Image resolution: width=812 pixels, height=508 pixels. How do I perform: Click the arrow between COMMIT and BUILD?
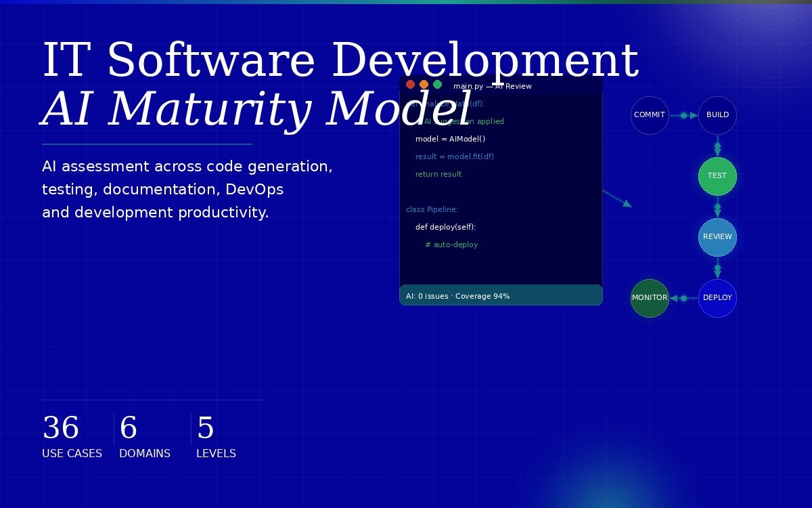tap(683, 116)
